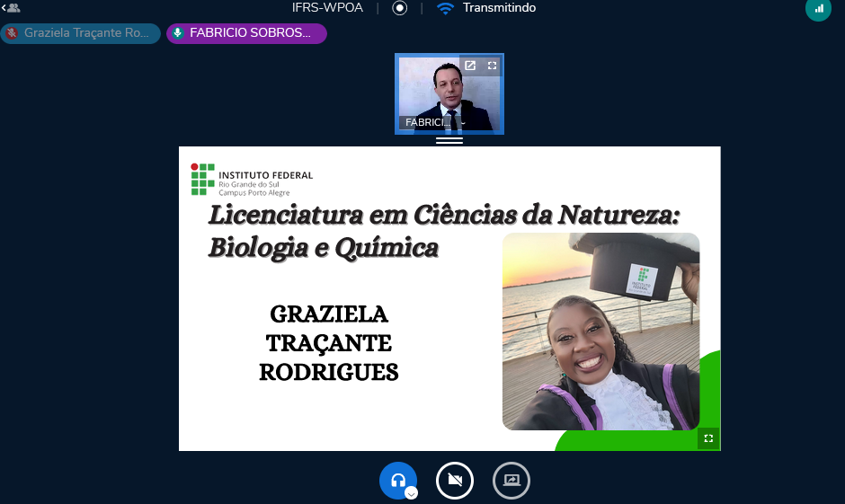Click the webcam resize handle bar

click(449, 140)
